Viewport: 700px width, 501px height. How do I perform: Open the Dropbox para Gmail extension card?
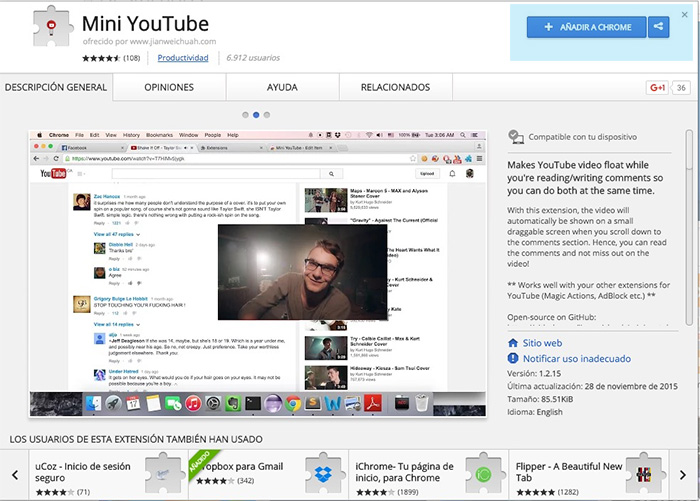(268, 475)
